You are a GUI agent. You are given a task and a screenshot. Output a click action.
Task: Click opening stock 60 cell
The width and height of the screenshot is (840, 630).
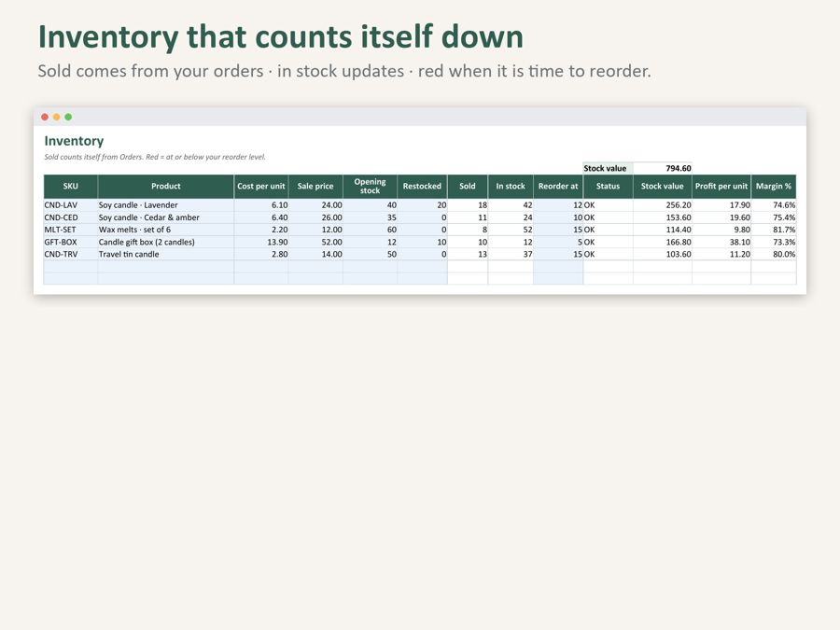pyautogui.click(x=371, y=230)
